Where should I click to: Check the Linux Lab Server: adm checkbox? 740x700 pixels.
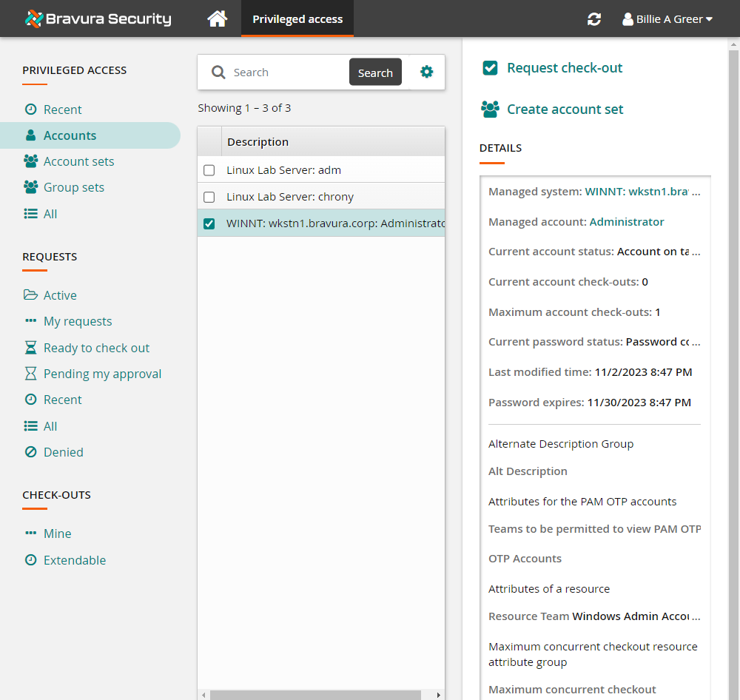click(x=209, y=170)
